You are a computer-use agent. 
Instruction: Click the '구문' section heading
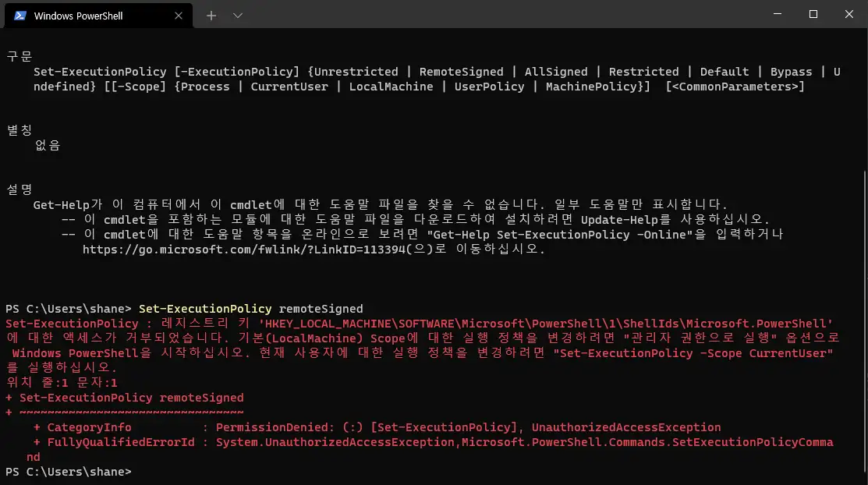click(x=19, y=56)
